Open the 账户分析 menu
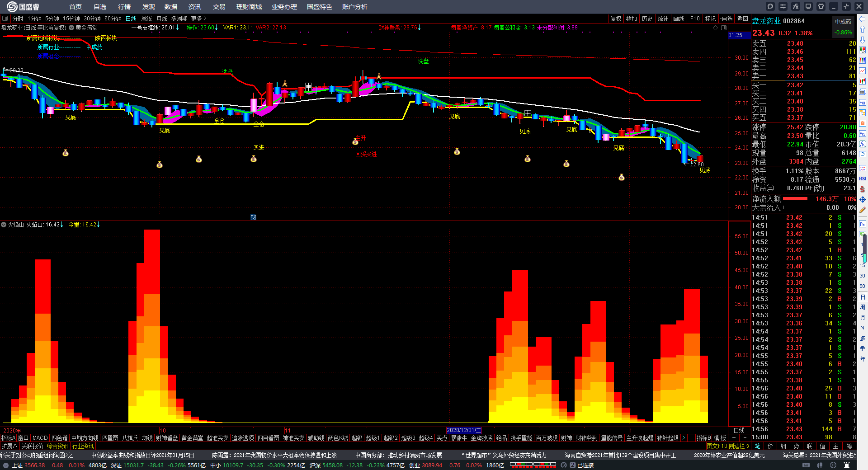This screenshot has width=868, height=470. point(355,7)
